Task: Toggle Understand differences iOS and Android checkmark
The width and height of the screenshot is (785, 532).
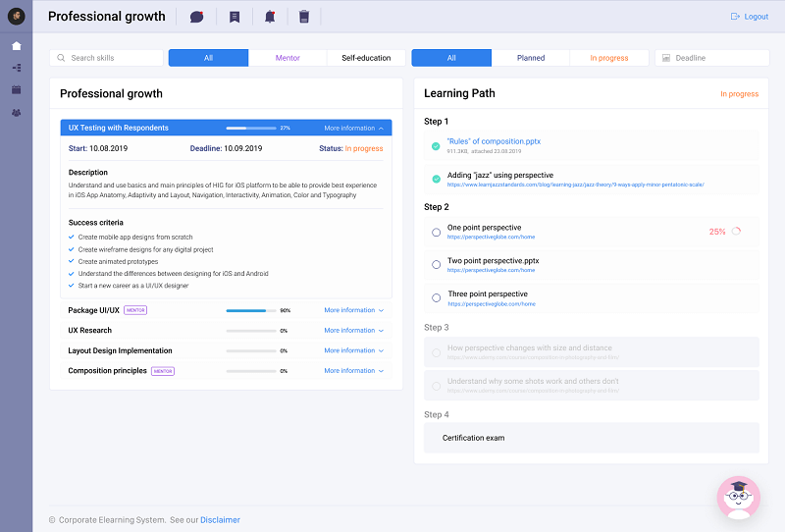Action: pyautogui.click(x=71, y=274)
